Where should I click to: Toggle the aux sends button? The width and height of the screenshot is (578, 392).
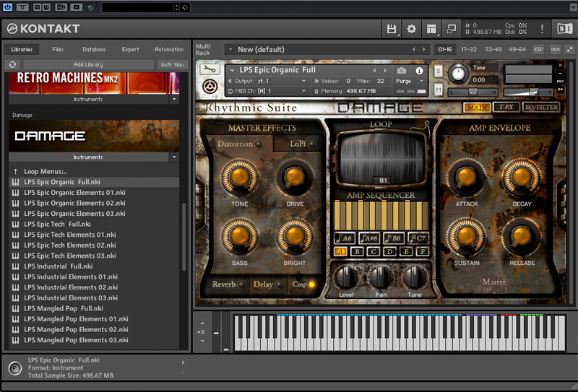pyautogui.click(x=556, y=49)
